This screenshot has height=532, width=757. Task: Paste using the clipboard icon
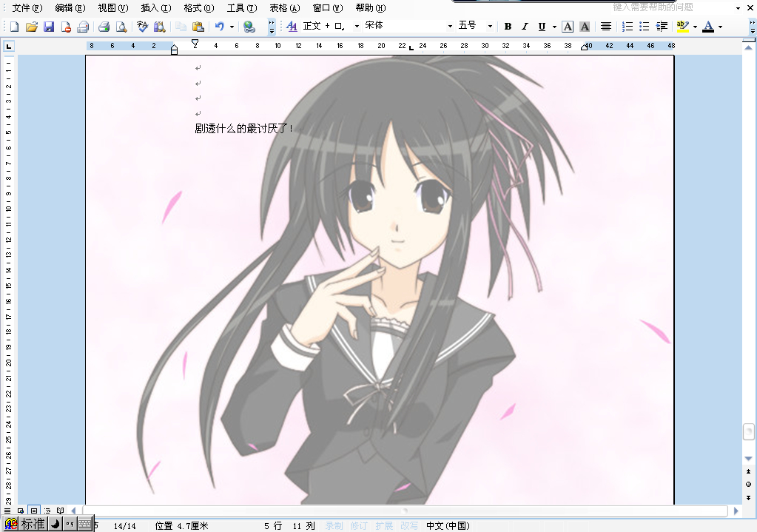[x=198, y=27]
